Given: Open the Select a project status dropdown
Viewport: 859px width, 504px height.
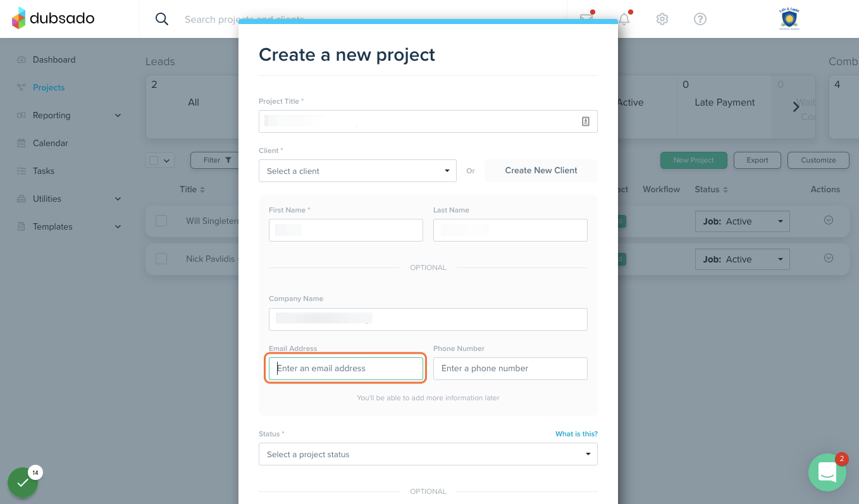Looking at the screenshot, I should tap(428, 454).
